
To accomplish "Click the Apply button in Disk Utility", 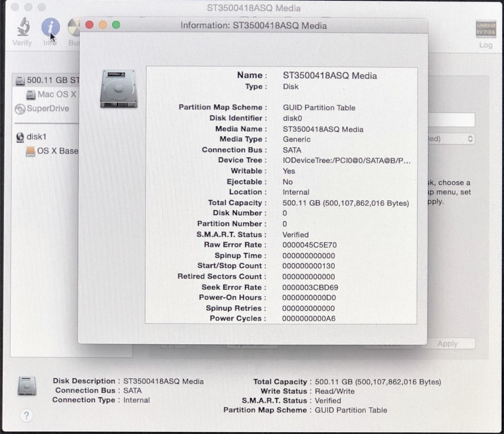I will (x=448, y=344).
